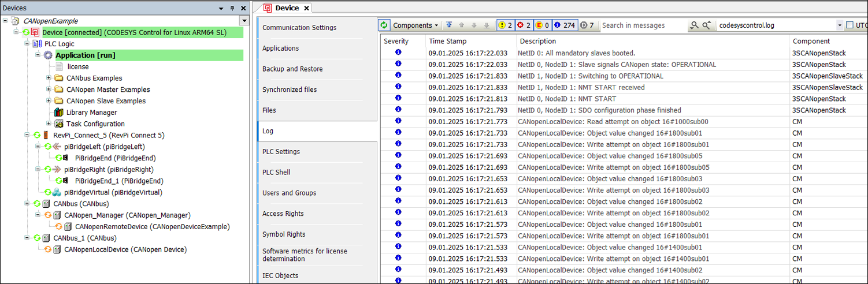Click the RevPi_Connect_5 orange device icon

(x=46, y=135)
